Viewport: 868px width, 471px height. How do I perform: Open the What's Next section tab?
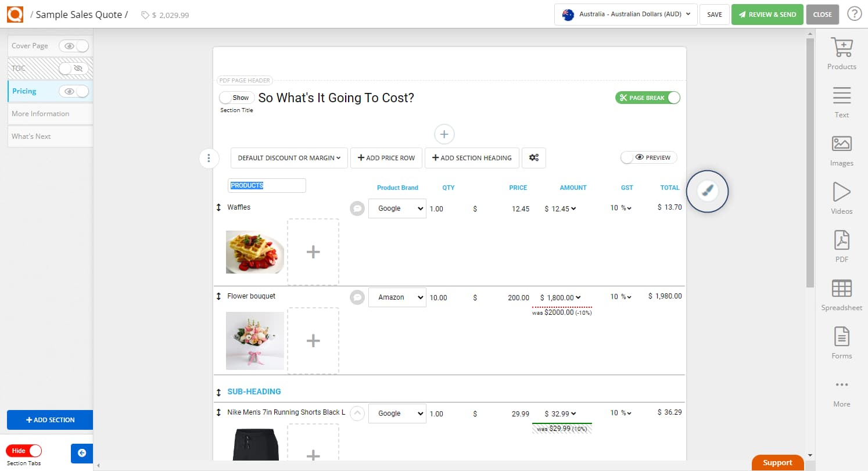pyautogui.click(x=31, y=136)
